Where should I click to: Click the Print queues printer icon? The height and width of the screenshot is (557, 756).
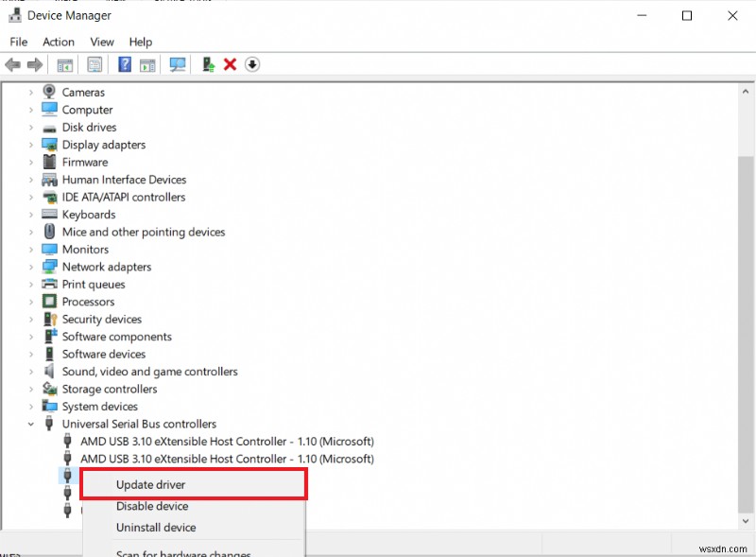click(x=49, y=284)
